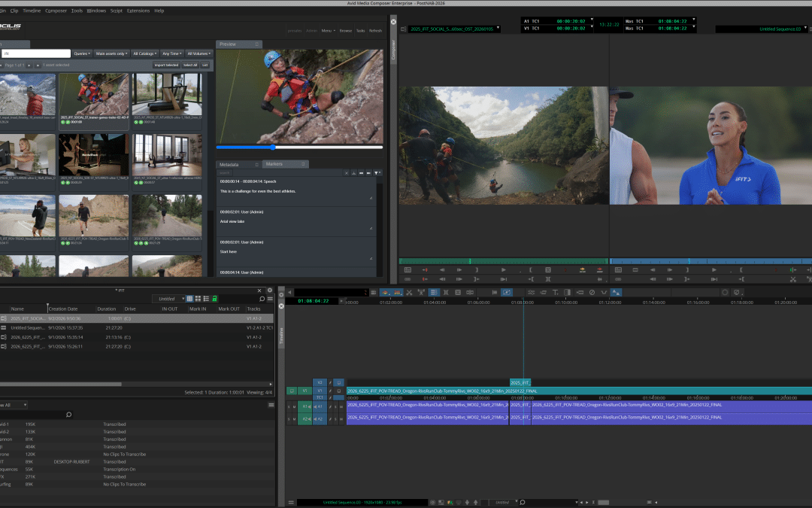The width and height of the screenshot is (812, 508).
Task: Click the List view button
Action: (205, 65)
